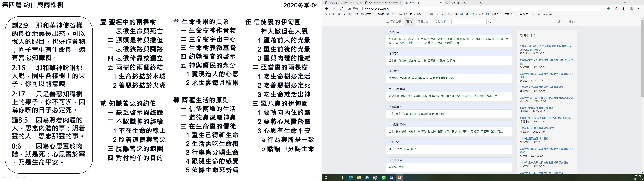Click the page vertical scrollbar
Image resolution: width=644 pixels, height=181 pixels.
pos(642,58)
